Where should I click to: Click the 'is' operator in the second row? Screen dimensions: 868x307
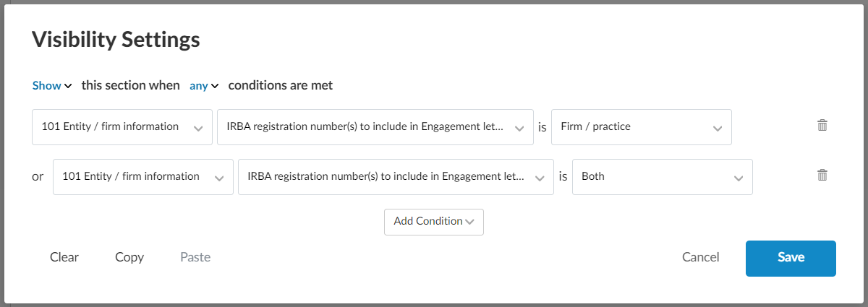coord(563,177)
